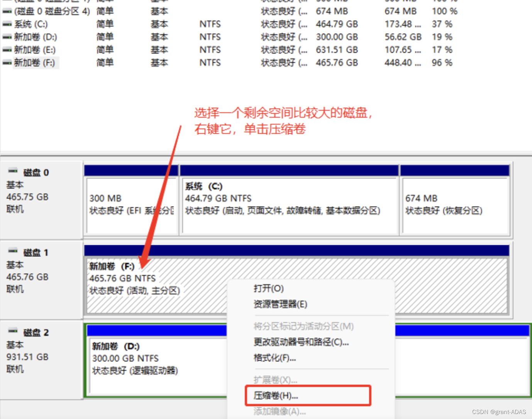Click the 56.62 GB free space cell

click(x=403, y=37)
